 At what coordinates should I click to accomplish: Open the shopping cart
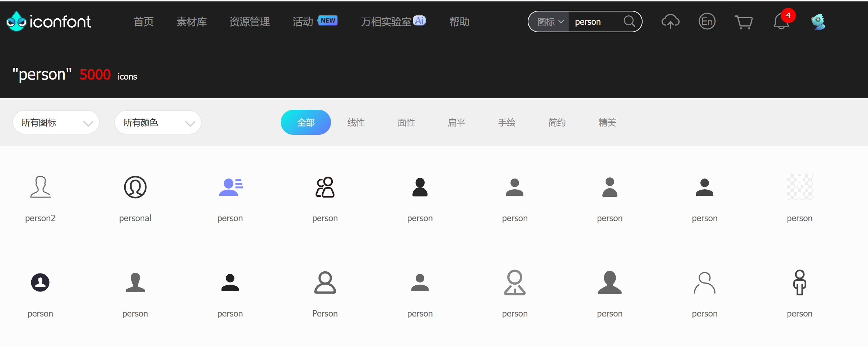coord(743,22)
